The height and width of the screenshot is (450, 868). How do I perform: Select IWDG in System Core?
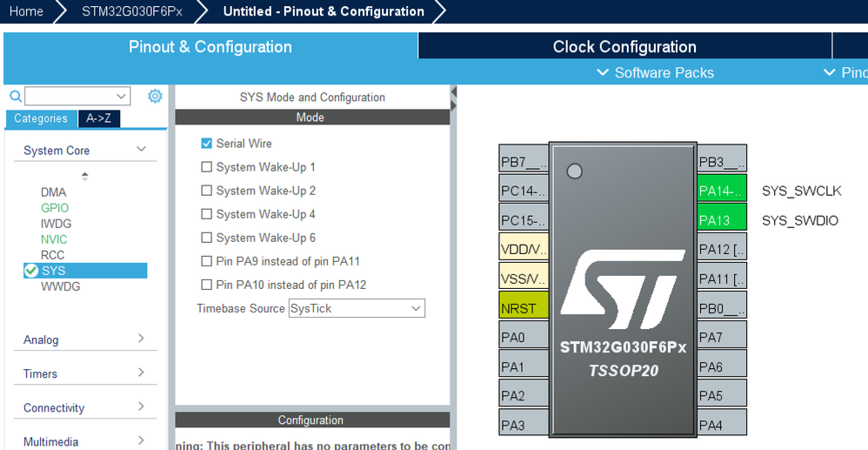56,224
